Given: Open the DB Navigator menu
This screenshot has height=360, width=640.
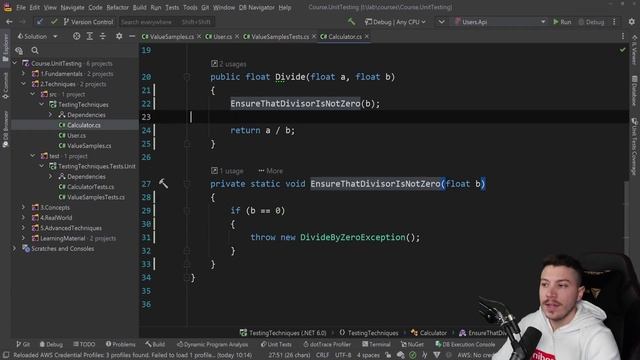Looking at the screenshot, I should (256, 7).
